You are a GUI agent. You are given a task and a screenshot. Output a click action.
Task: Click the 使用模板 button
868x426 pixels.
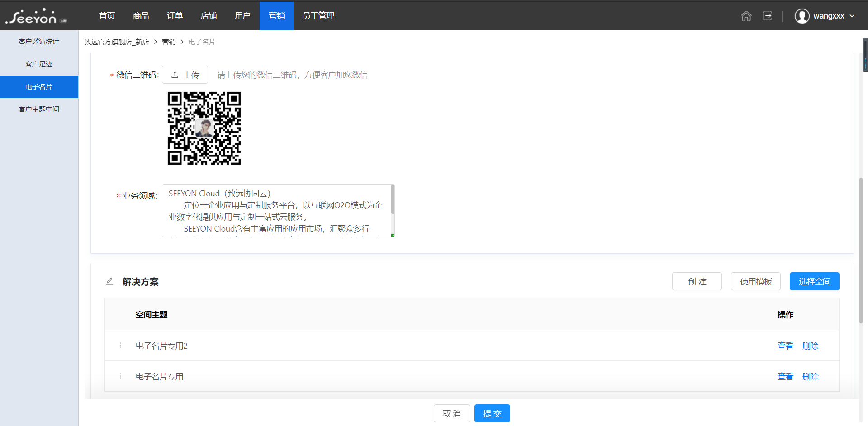(756, 281)
